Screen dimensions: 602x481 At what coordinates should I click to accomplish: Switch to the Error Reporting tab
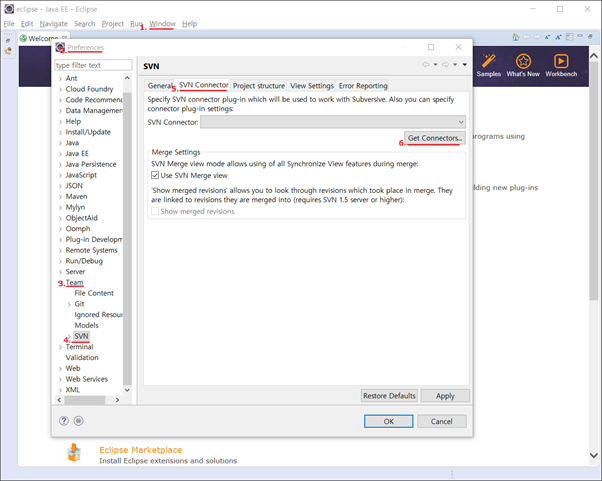(x=363, y=86)
